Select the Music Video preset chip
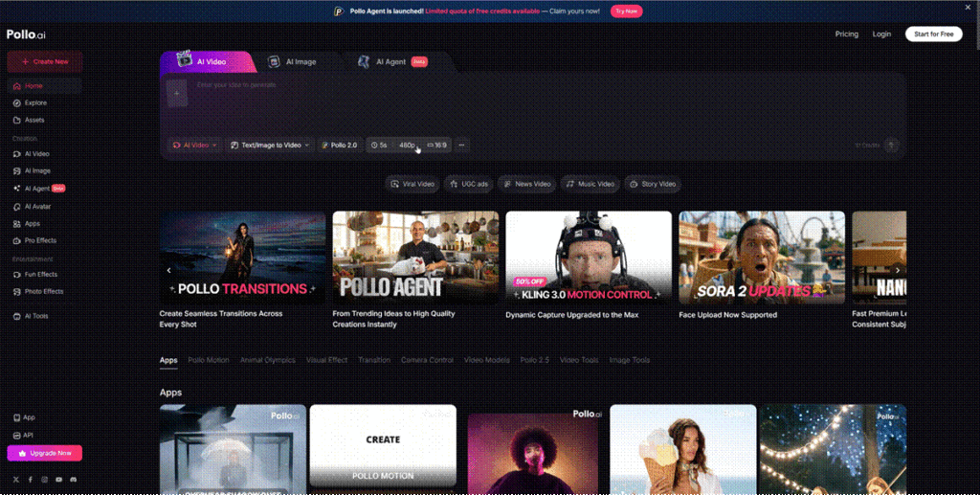The height and width of the screenshot is (495, 980). tap(590, 184)
